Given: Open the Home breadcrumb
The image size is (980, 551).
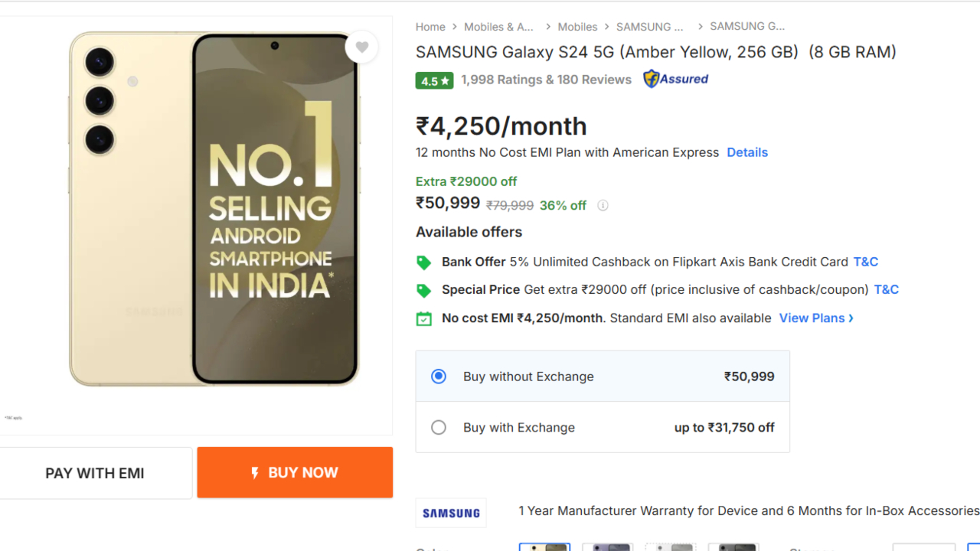Looking at the screenshot, I should tap(430, 27).
